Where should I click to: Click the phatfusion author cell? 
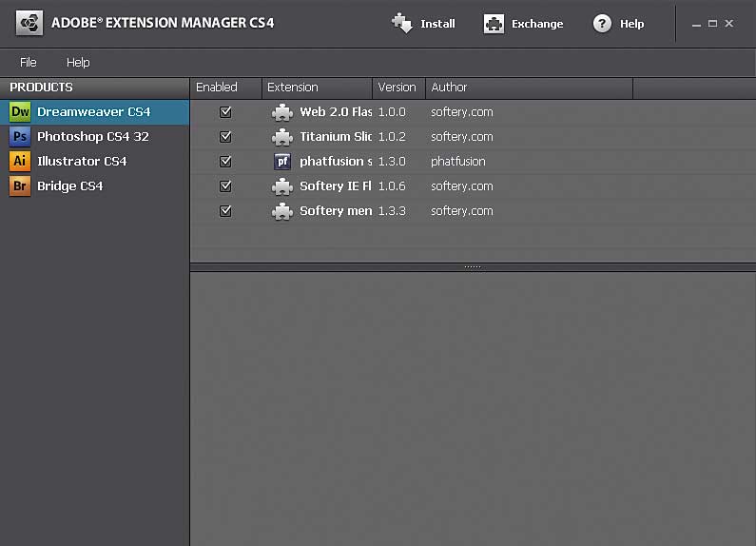click(x=458, y=161)
